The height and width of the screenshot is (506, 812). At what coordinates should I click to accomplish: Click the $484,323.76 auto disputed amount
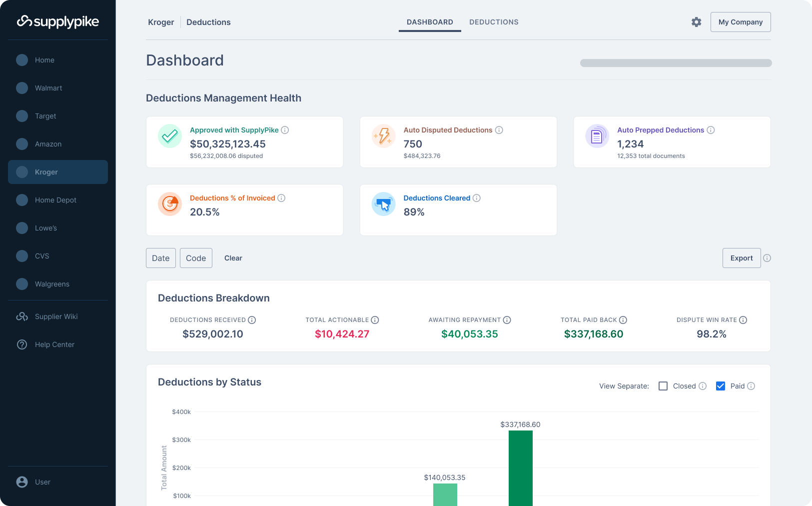(x=422, y=156)
